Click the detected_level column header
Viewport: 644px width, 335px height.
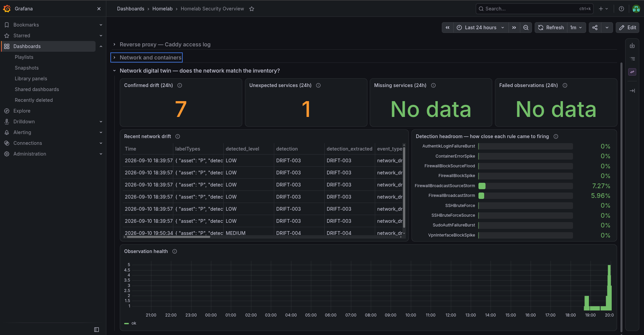pyautogui.click(x=242, y=149)
